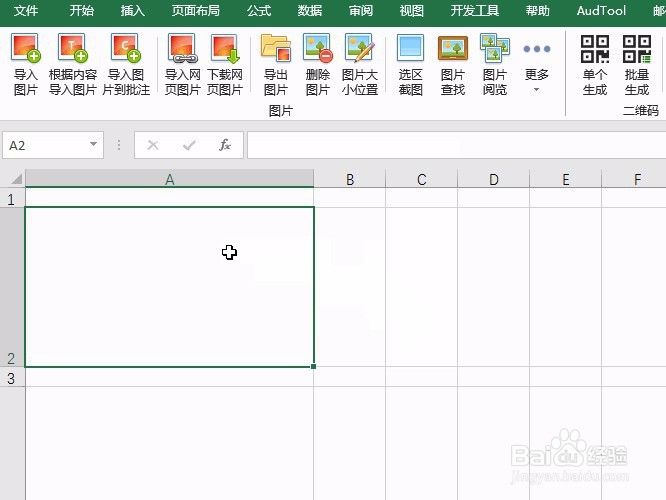Click cell A1

coord(169,198)
